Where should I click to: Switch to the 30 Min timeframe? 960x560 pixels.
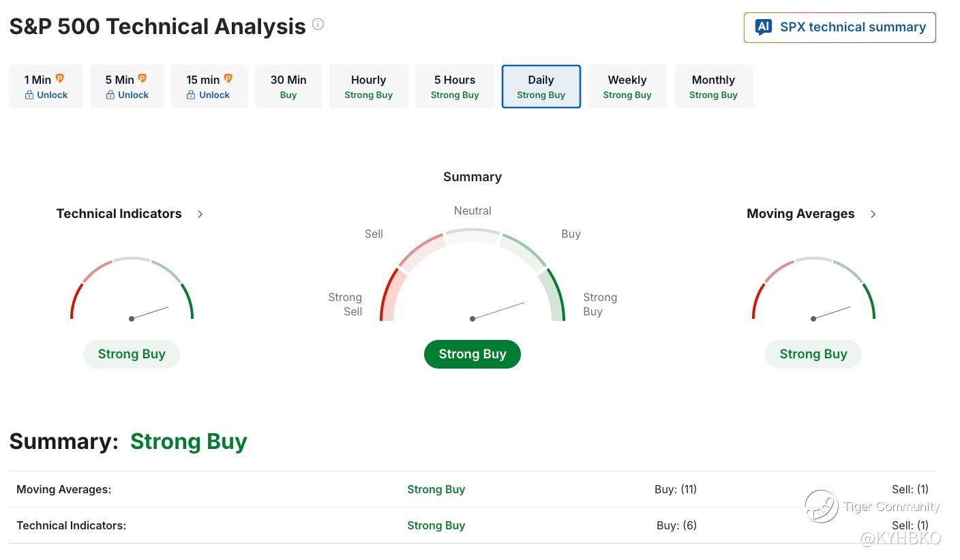point(288,87)
